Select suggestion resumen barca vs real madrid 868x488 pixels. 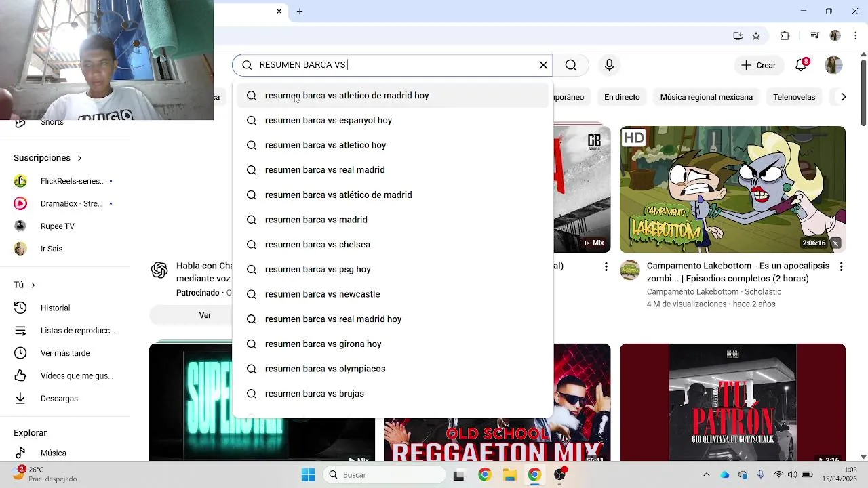(393, 170)
